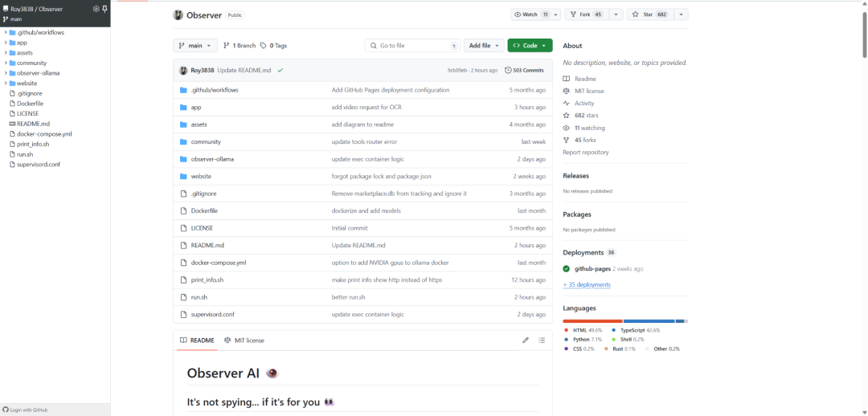Image resolution: width=868 pixels, height=416 pixels.
Task: Open 503 Commits history
Action: pos(524,70)
